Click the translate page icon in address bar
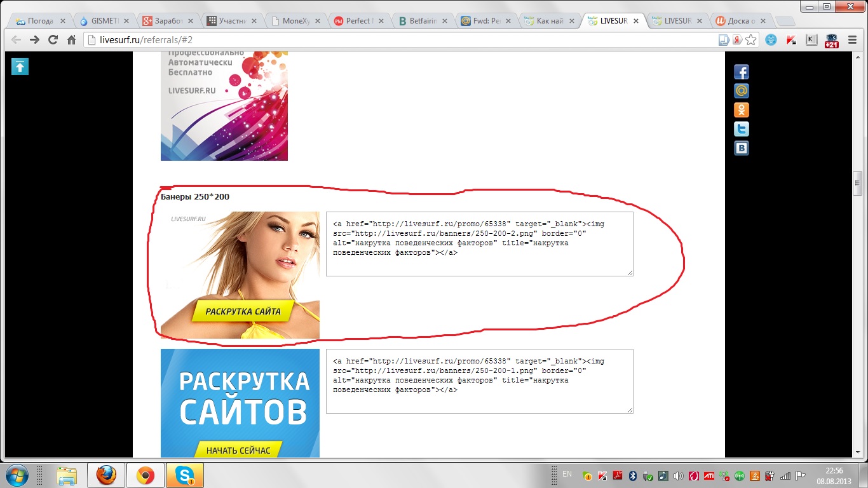This screenshot has height=488, width=868. point(724,40)
